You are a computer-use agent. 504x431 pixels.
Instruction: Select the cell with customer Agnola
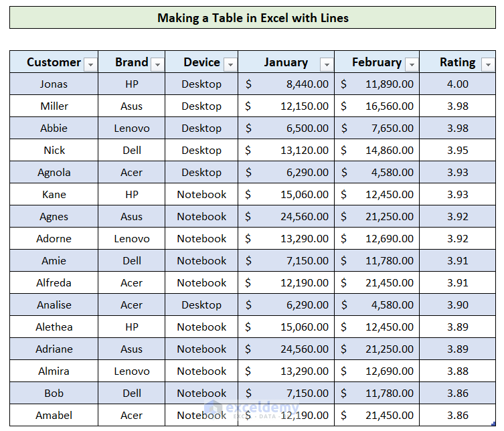point(54,172)
